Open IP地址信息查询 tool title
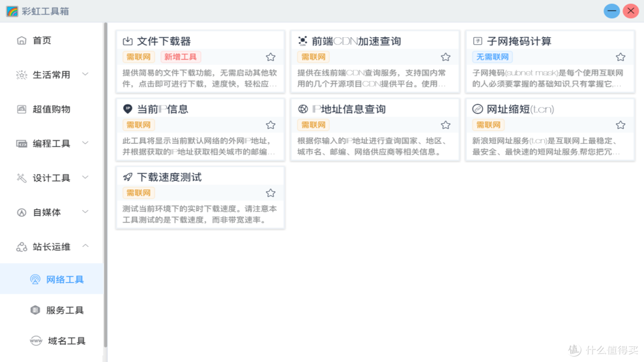 349,109
